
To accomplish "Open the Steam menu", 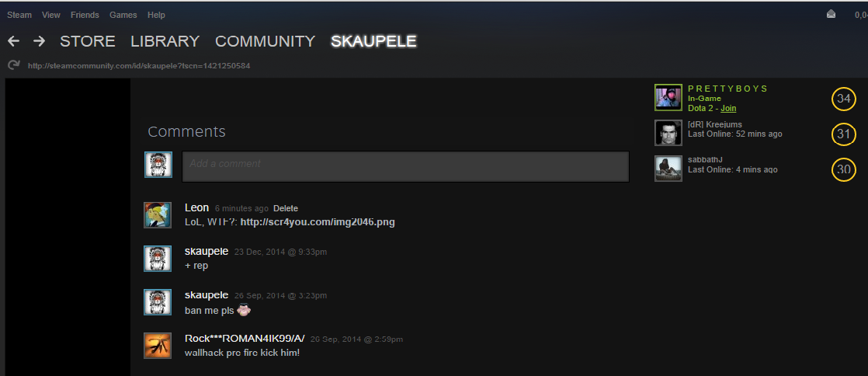I will tap(19, 15).
